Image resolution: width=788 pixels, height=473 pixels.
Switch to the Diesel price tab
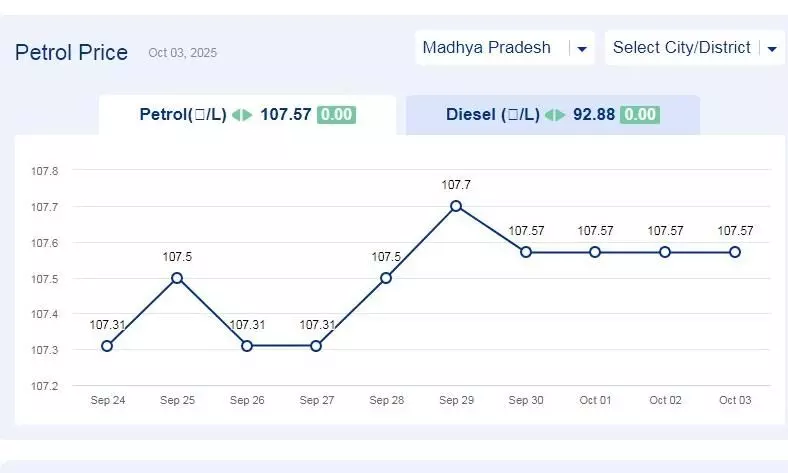coord(551,115)
